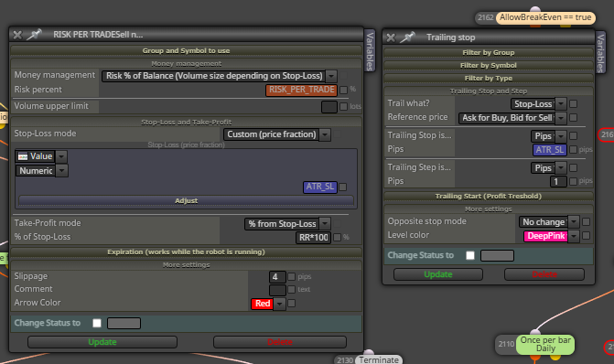Edit ATR_SL field in Trailing stop panel
This screenshot has width=614, height=364.
549,150
